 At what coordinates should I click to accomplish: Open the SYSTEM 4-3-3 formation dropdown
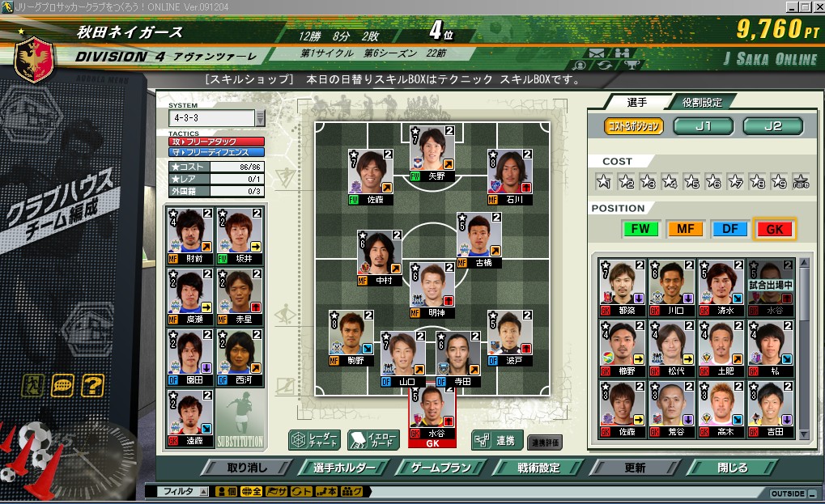(x=216, y=118)
